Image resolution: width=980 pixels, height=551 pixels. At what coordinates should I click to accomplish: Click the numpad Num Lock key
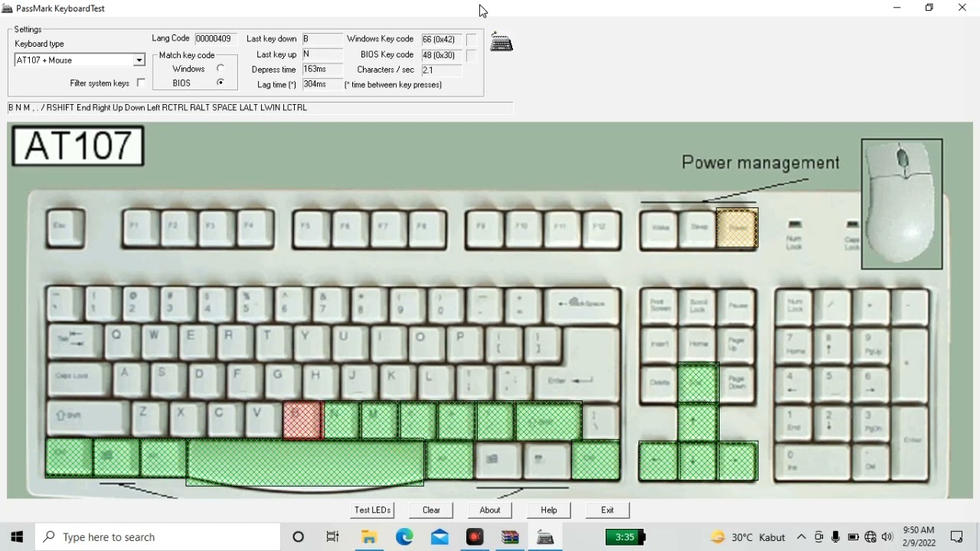tap(795, 306)
